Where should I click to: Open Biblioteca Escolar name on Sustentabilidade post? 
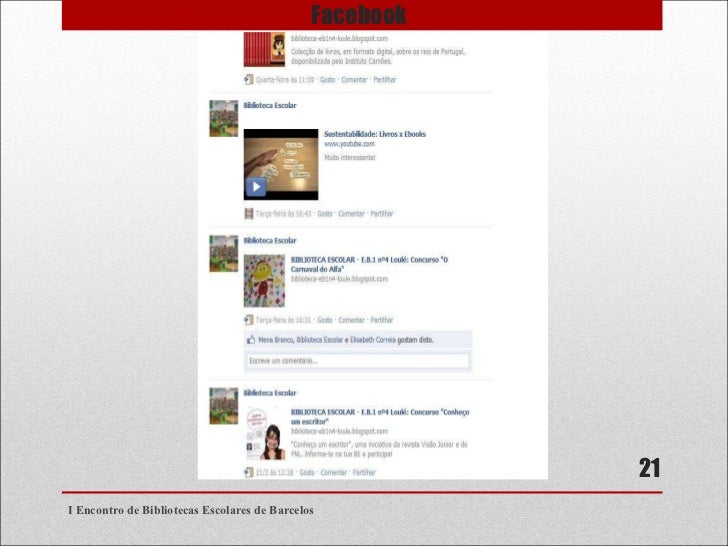tap(270, 105)
